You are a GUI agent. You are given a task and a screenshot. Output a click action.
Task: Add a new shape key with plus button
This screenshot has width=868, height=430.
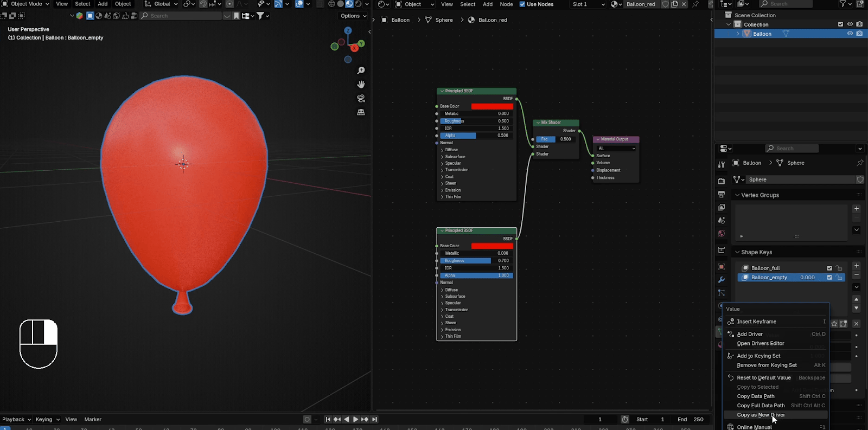[856, 266]
